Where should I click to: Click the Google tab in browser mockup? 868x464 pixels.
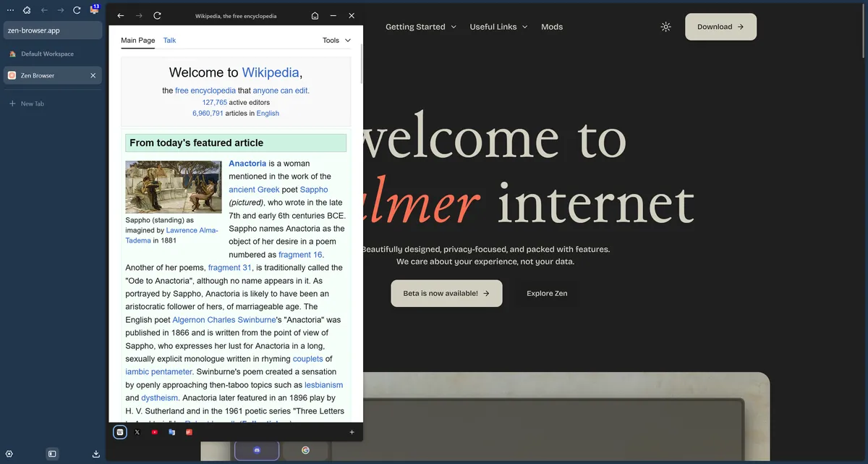305,450
